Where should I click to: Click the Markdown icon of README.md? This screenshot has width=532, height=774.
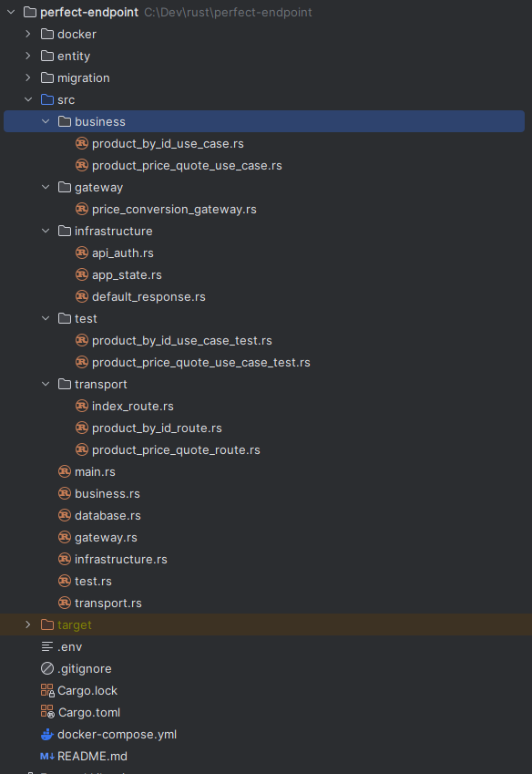(x=47, y=756)
